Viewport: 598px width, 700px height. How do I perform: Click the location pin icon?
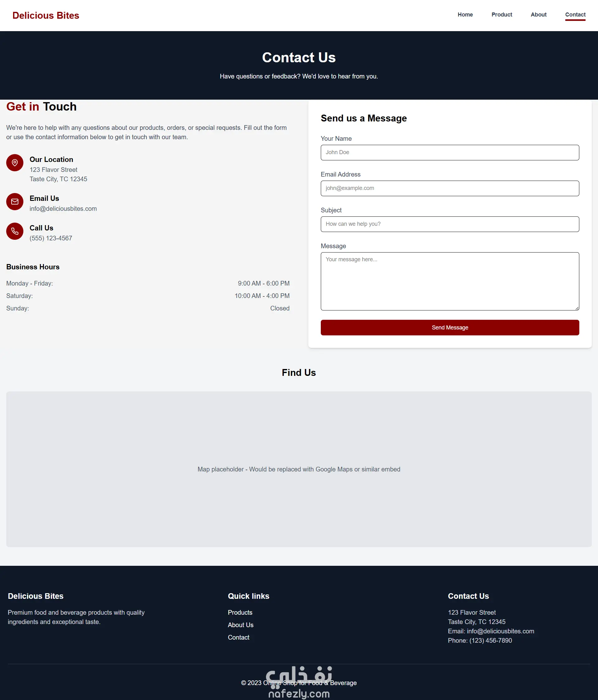15,163
